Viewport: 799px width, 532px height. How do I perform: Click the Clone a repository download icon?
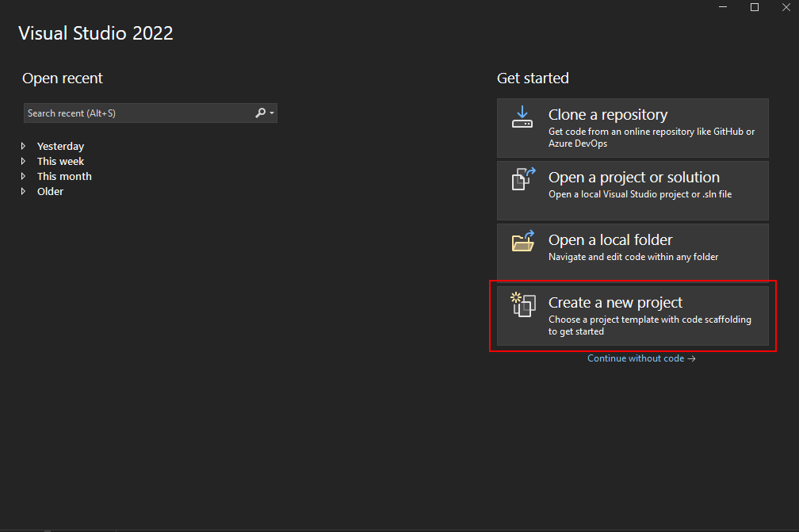pyautogui.click(x=522, y=117)
